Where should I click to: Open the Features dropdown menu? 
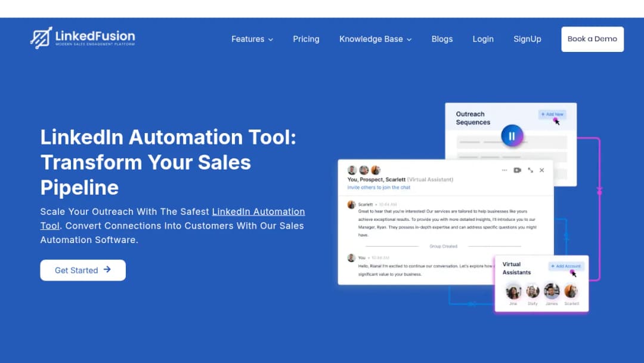pyautogui.click(x=252, y=39)
